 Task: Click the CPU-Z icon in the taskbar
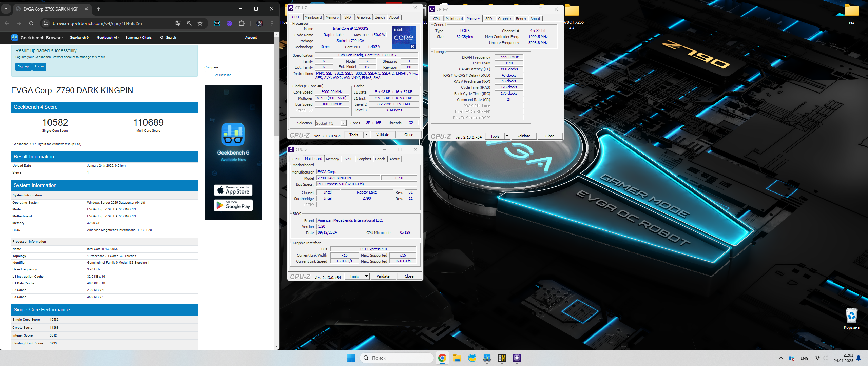[517, 358]
